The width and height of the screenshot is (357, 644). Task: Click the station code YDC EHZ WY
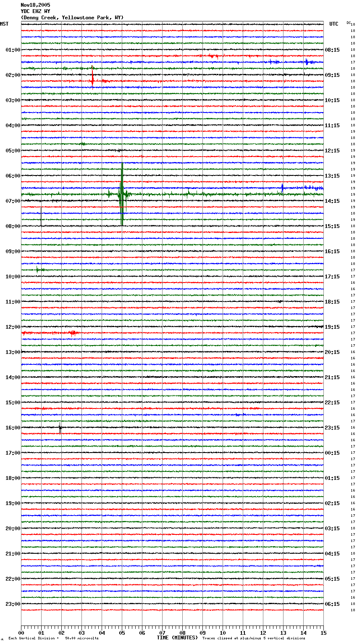coord(35,11)
